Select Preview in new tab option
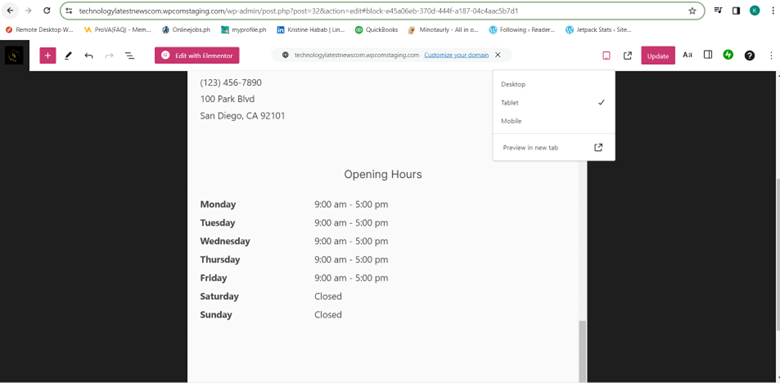Image resolution: width=780 pixels, height=387 pixels. 554,148
